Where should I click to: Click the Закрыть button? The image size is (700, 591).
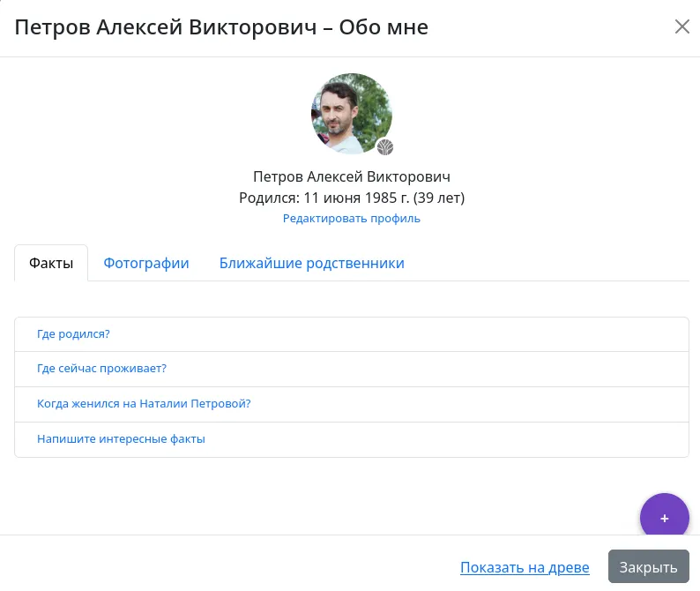point(648,566)
